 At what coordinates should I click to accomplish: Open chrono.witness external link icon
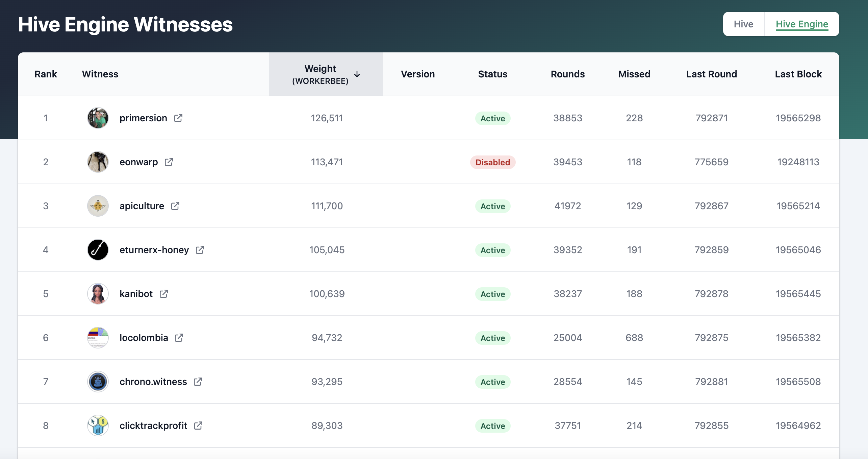pyautogui.click(x=198, y=382)
